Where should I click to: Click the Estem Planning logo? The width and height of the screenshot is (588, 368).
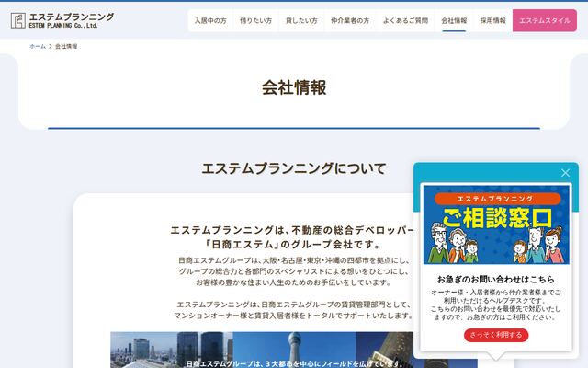[x=62, y=20]
